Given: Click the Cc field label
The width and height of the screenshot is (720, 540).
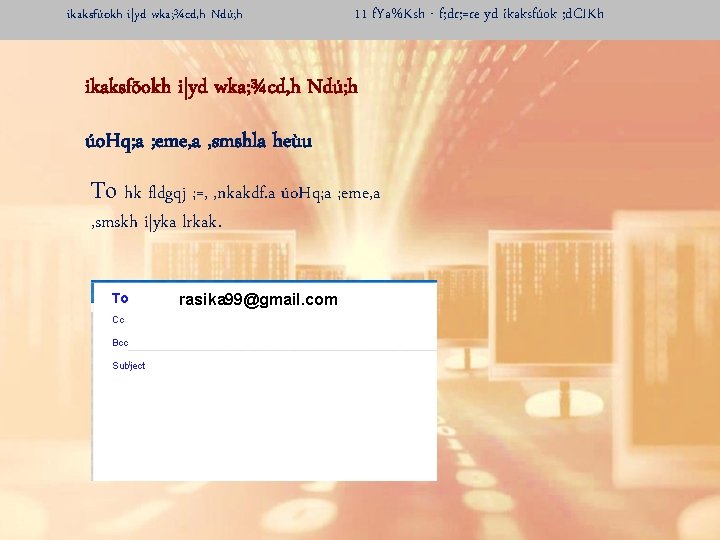Looking at the screenshot, I should tap(118, 320).
